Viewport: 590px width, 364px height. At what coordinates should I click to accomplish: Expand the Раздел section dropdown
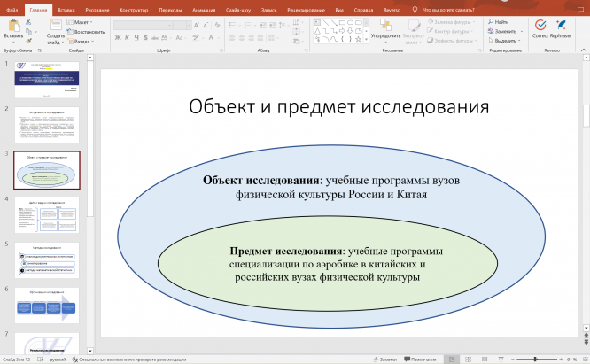click(x=82, y=41)
